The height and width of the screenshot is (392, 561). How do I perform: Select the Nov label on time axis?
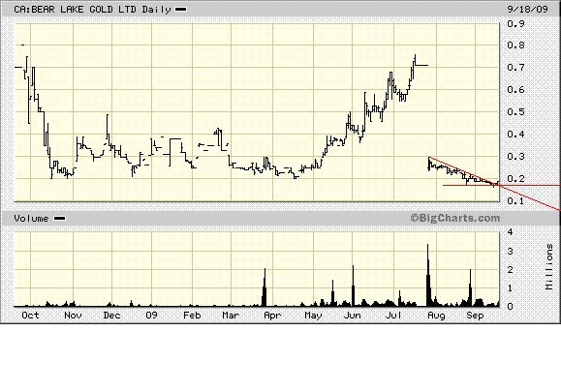pyautogui.click(x=73, y=316)
